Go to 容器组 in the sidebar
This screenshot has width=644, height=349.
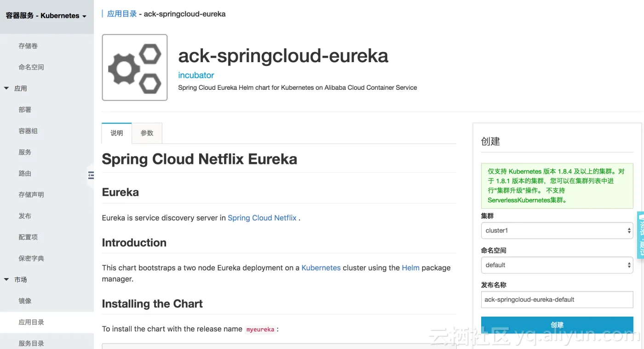click(28, 131)
